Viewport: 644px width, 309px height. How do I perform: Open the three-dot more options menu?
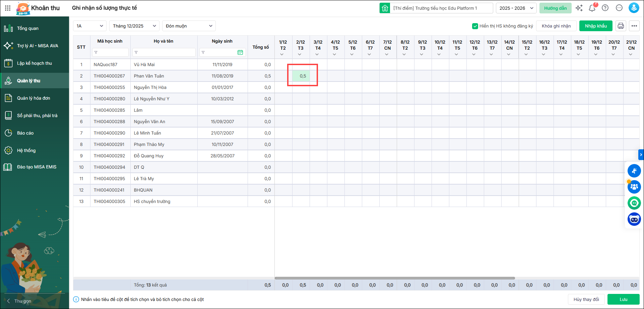coord(634,26)
